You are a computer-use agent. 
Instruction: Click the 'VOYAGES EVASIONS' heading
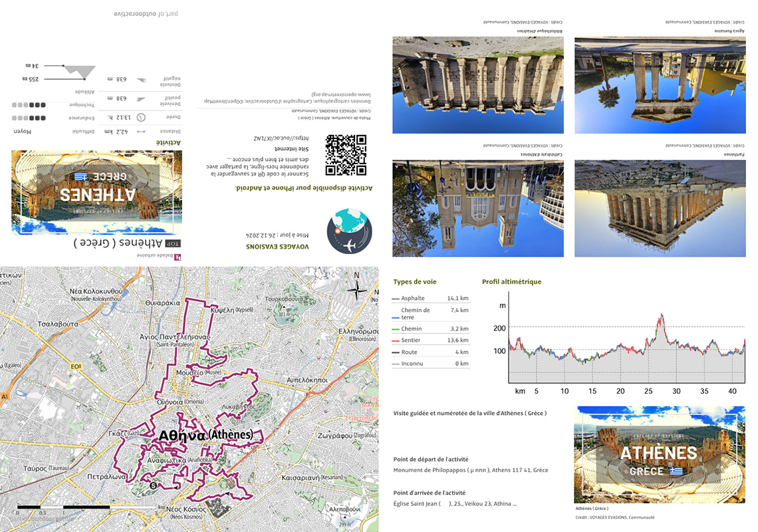coord(277,247)
